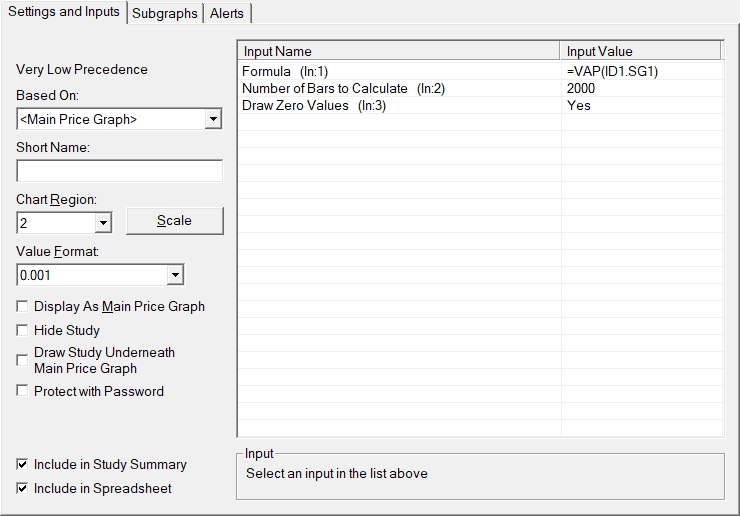Enable Display As Main Price Graph
Image resolution: width=740 pixels, height=516 pixels.
click(23, 307)
